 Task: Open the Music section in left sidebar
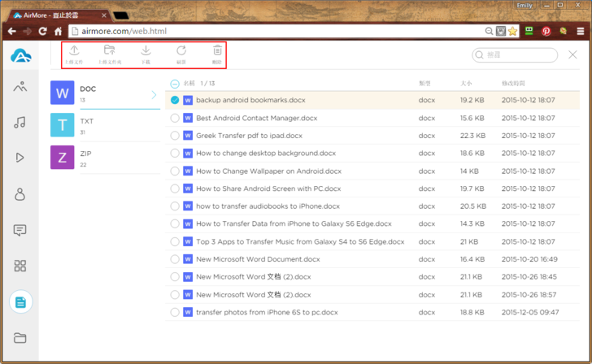pyautogui.click(x=20, y=123)
